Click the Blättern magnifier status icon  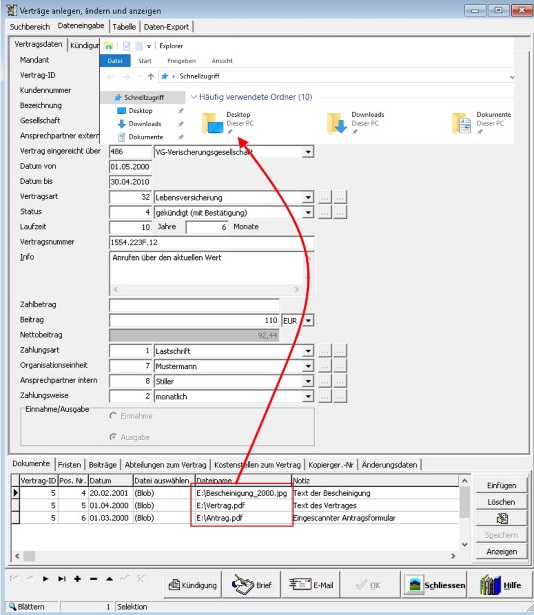[12, 607]
